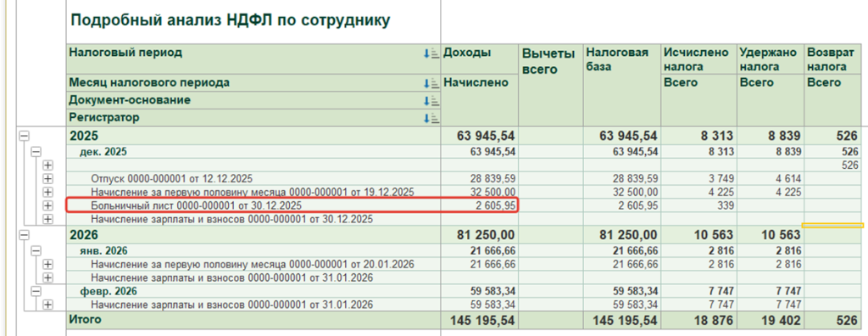This screenshot has width=868, height=336.
Task: Click yellow-outlined cell in Возврат налога column
Action: (x=832, y=225)
